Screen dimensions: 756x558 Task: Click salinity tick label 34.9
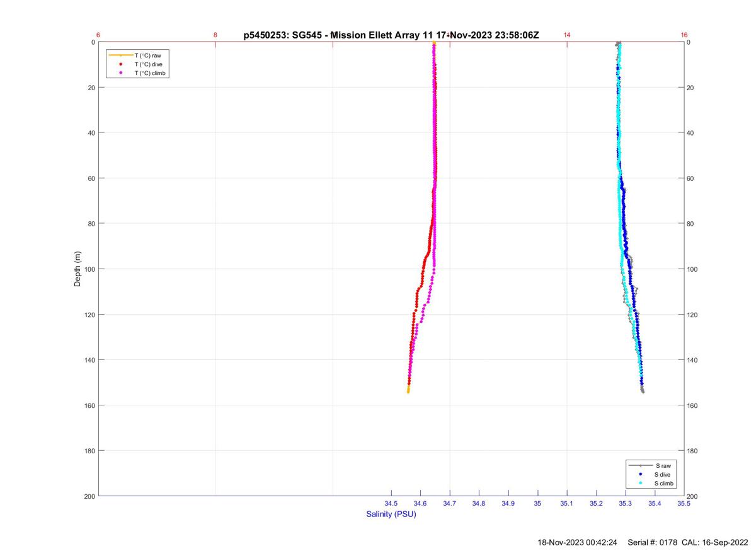[x=508, y=503]
